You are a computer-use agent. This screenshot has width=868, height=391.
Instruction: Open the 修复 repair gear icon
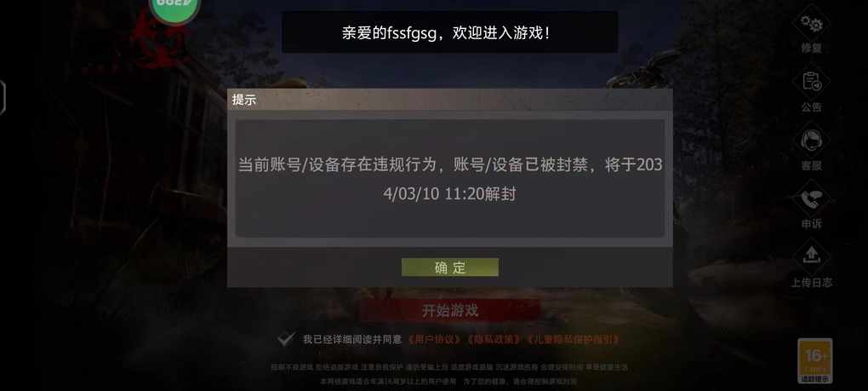[812, 25]
